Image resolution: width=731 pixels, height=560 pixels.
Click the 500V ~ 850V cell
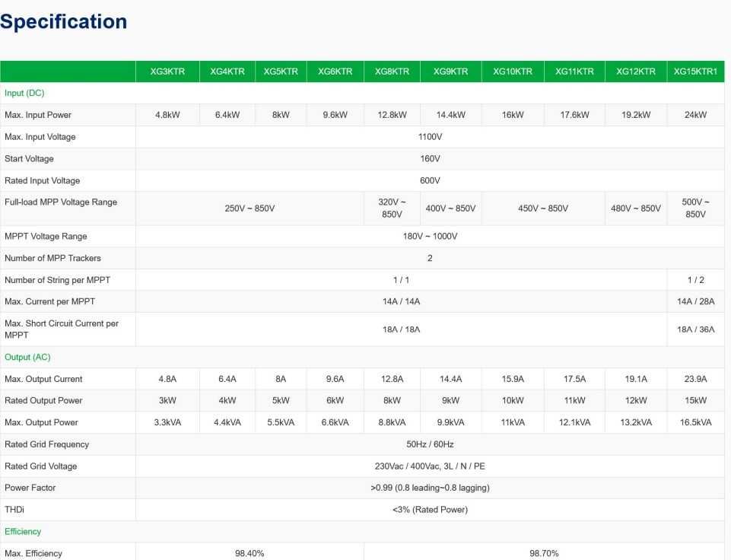point(695,208)
